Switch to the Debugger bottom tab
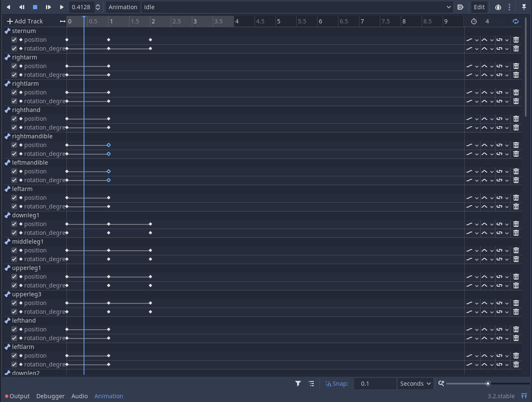 tap(50, 396)
